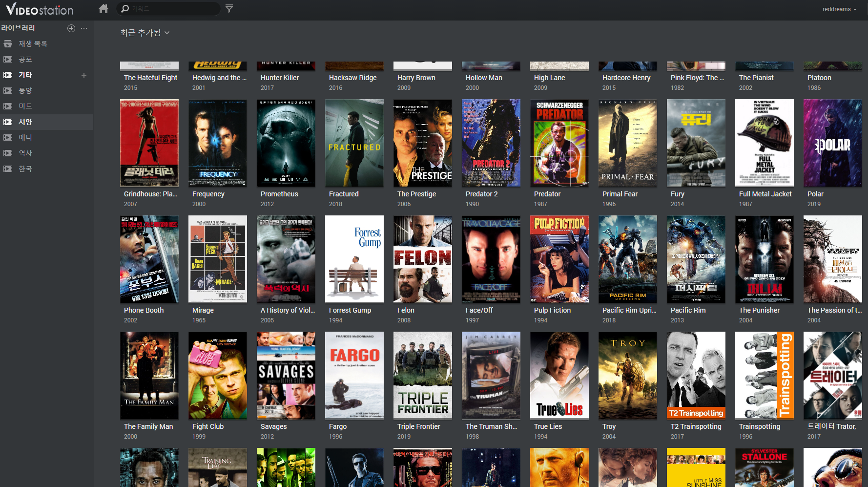
Task: Click the Hardcore Henry title link
Action: click(x=626, y=78)
